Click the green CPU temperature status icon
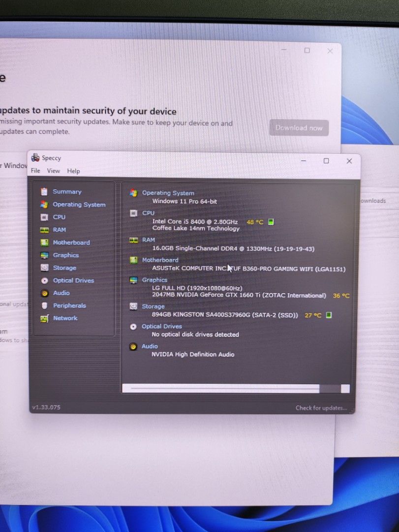The width and height of the screenshot is (399, 532). click(271, 222)
